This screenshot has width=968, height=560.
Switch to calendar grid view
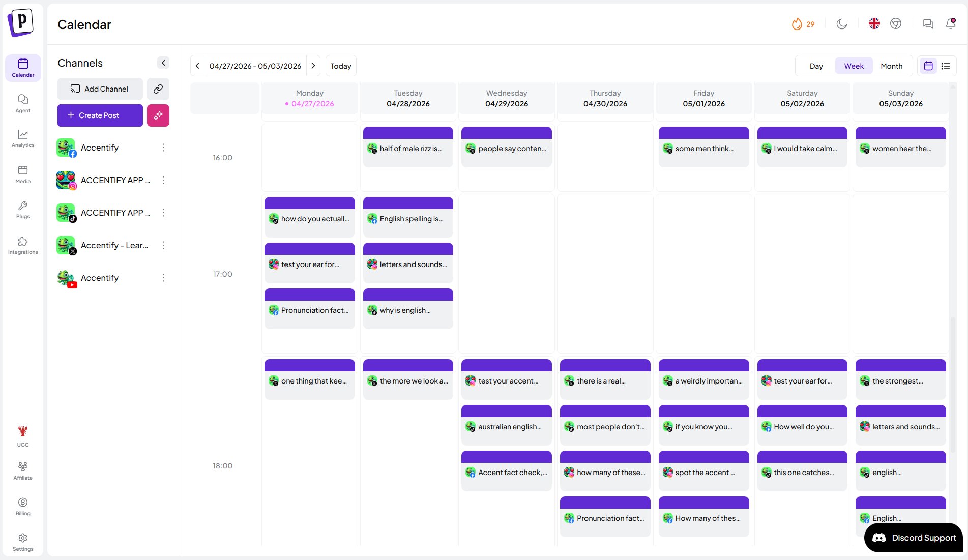click(928, 66)
